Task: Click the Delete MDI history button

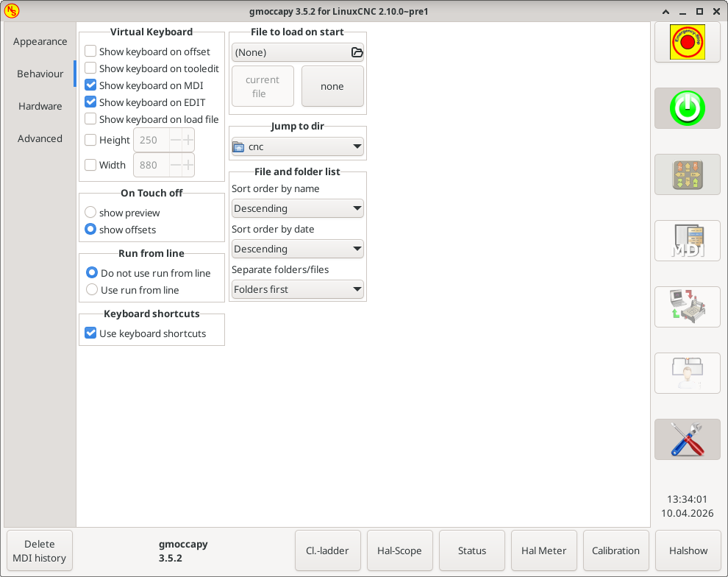Action: [39, 550]
